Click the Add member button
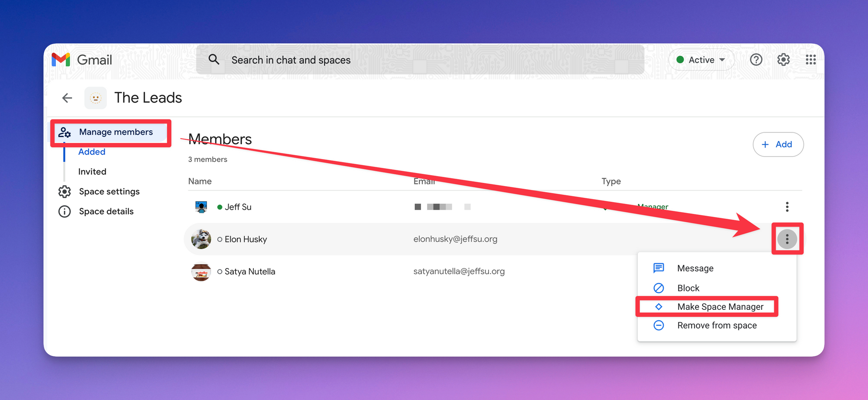The height and width of the screenshot is (400, 868). 778,145
